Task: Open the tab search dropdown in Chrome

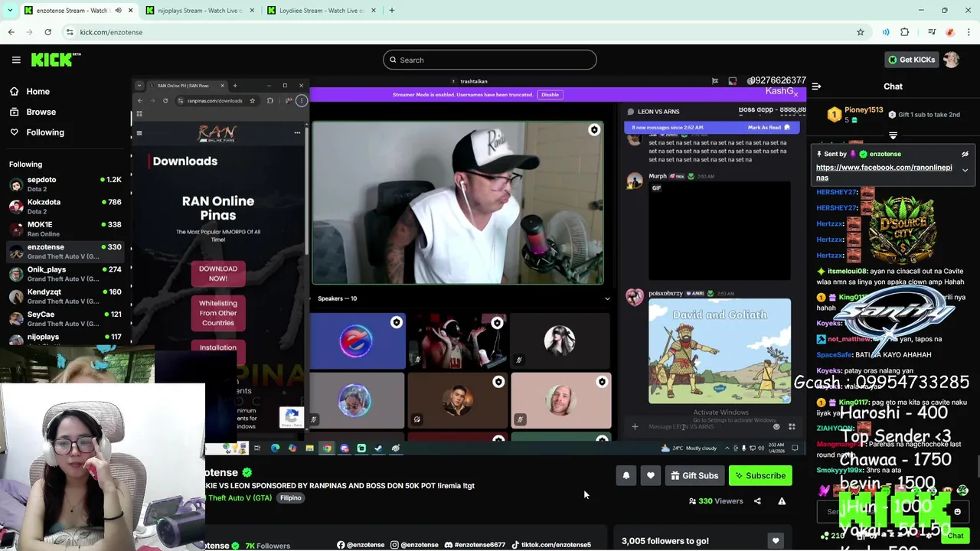Action: click(x=10, y=11)
